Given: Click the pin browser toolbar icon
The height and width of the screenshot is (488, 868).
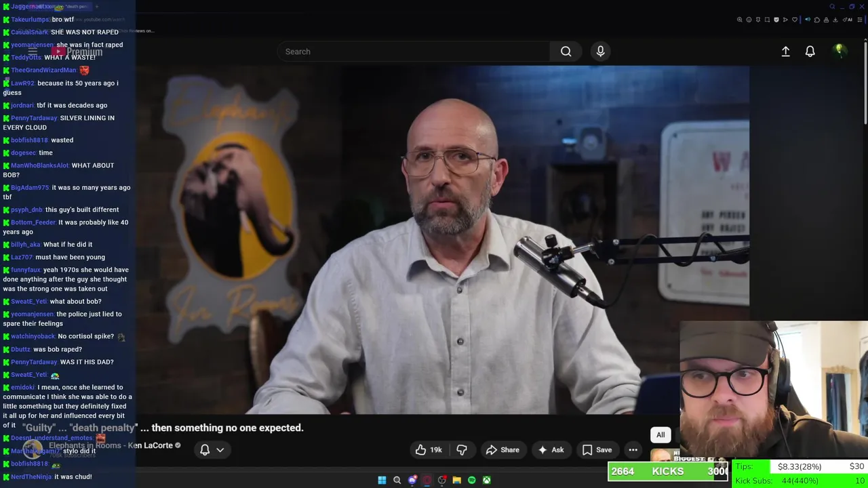Looking at the screenshot, I should (758, 20).
